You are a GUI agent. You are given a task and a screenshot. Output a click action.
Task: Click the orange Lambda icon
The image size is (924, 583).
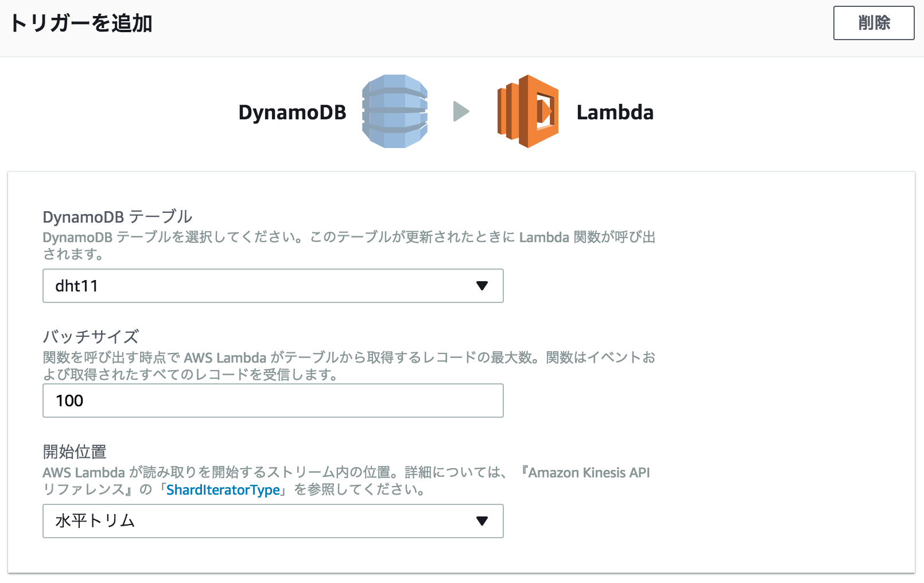coord(528,111)
